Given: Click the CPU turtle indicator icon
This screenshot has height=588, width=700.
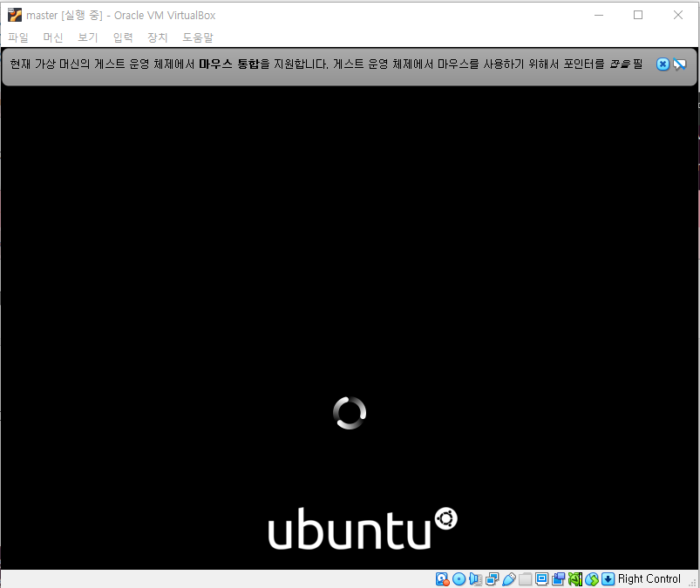Looking at the screenshot, I should [575, 579].
